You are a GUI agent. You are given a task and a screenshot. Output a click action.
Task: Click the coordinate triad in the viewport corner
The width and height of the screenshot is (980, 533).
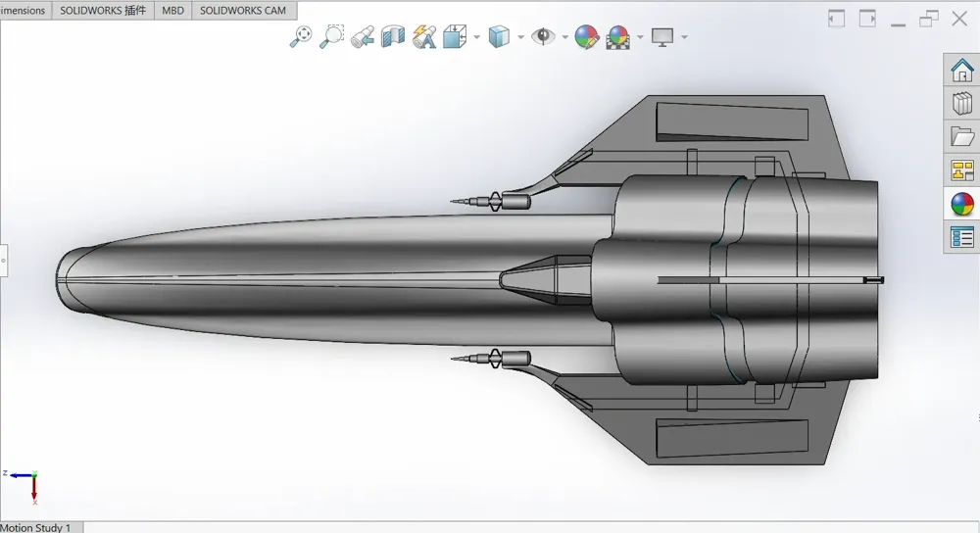point(22,487)
